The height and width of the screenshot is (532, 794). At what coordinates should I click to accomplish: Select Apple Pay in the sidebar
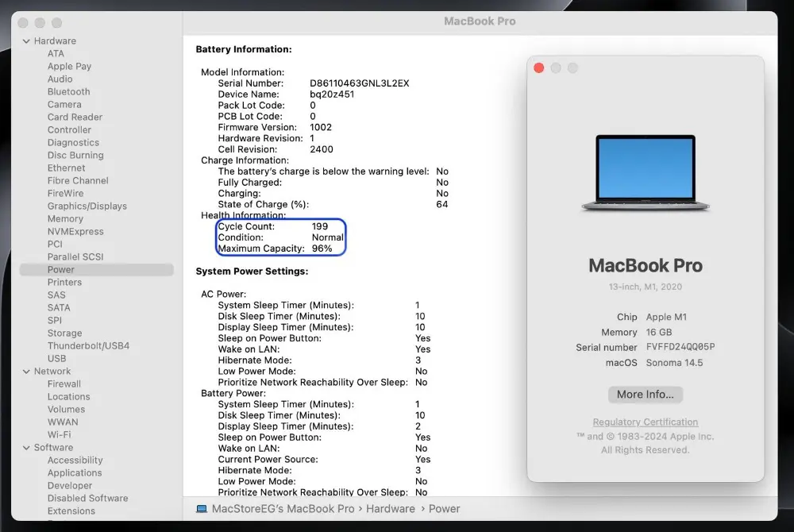pos(69,67)
